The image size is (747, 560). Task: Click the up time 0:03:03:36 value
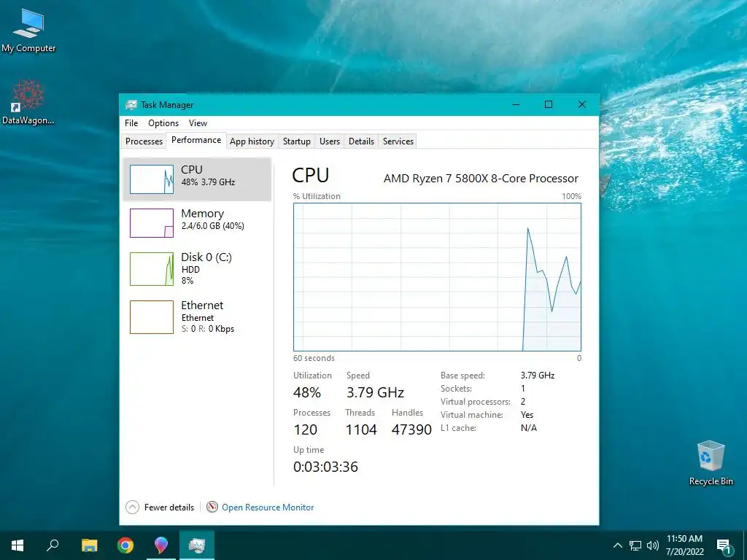(x=325, y=467)
